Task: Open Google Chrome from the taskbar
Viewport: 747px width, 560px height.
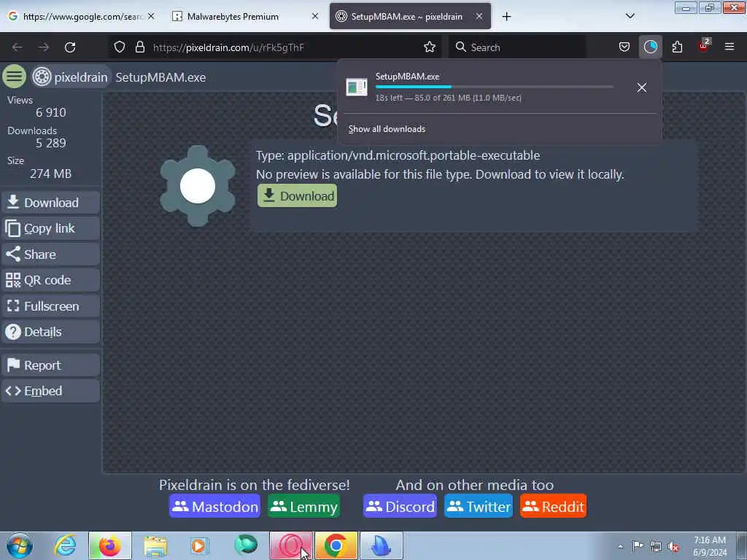Action: tap(336, 545)
